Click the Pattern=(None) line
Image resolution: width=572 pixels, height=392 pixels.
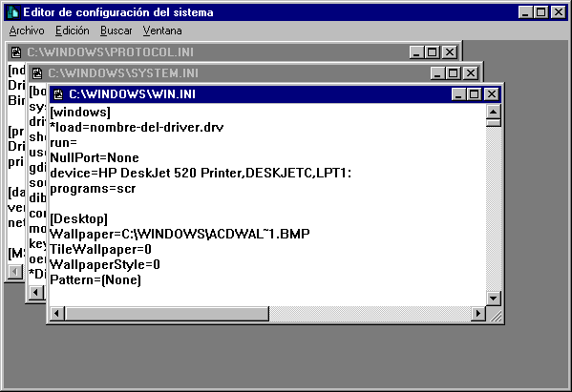[95, 280]
